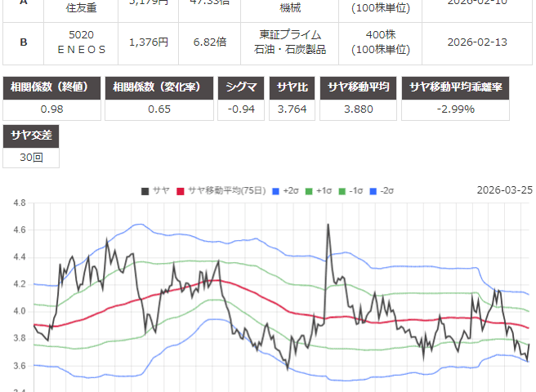Select the 30回 crossing count value

coord(32,158)
